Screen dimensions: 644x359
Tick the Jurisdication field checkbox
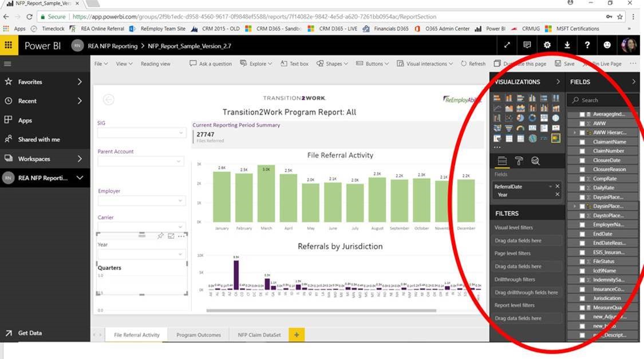(x=582, y=298)
